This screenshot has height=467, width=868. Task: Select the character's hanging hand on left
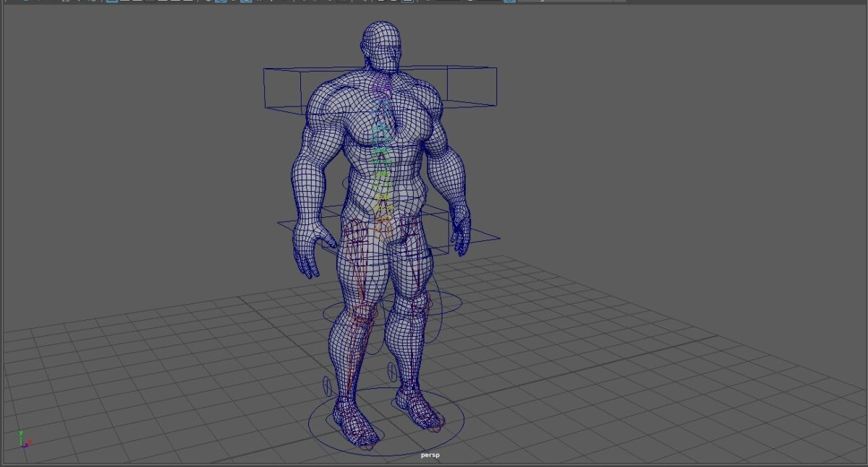tap(309, 250)
